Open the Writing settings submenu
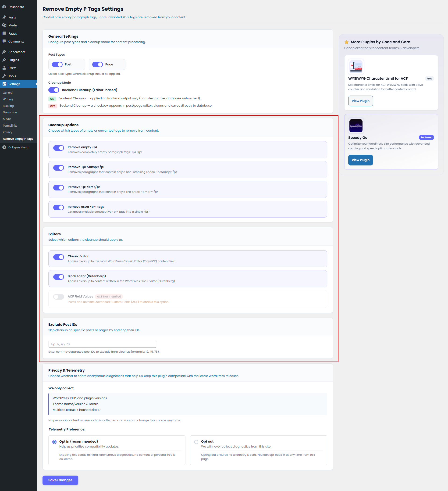 [8, 99]
